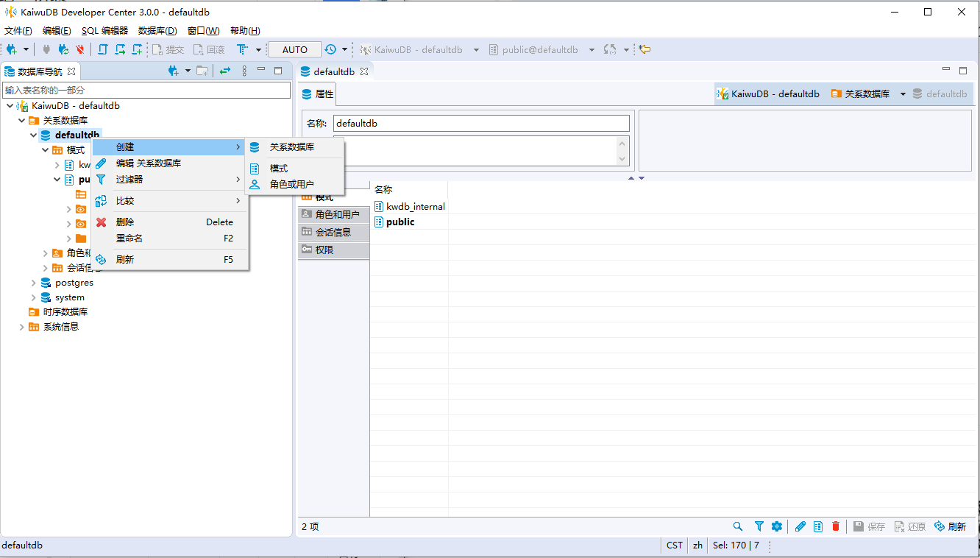Image resolution: width=980 pixels, height=558 pixels.
Task: Click the new folder icon in navigator toolbar
Action: click(202, 71)
